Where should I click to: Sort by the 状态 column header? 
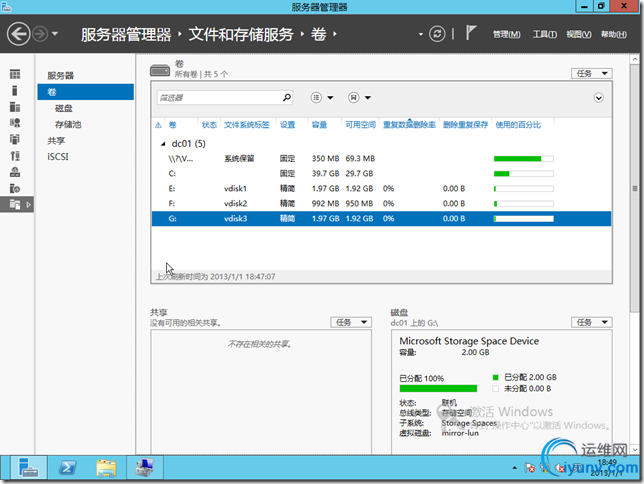pyautogui.click(x=209, y=124)
